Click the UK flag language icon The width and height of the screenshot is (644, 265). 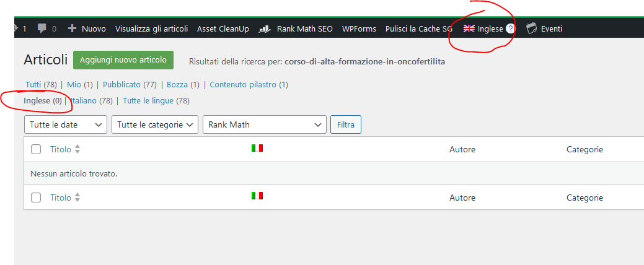click(469, 28)
